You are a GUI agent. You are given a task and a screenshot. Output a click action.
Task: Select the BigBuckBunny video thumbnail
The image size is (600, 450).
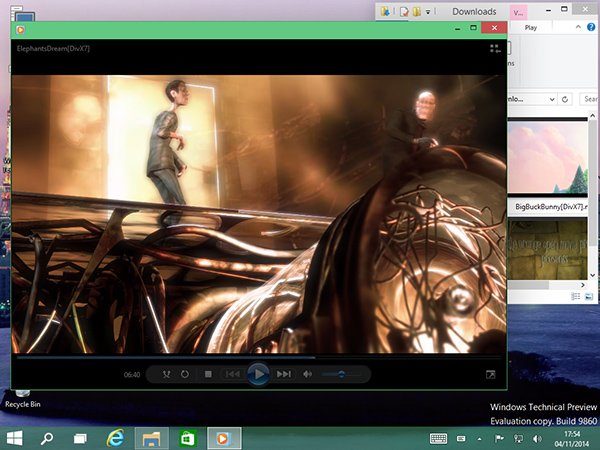tap(548, 157)
